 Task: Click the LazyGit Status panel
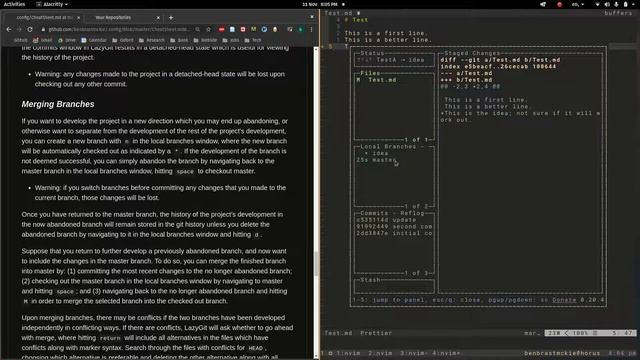pos(394,60)
